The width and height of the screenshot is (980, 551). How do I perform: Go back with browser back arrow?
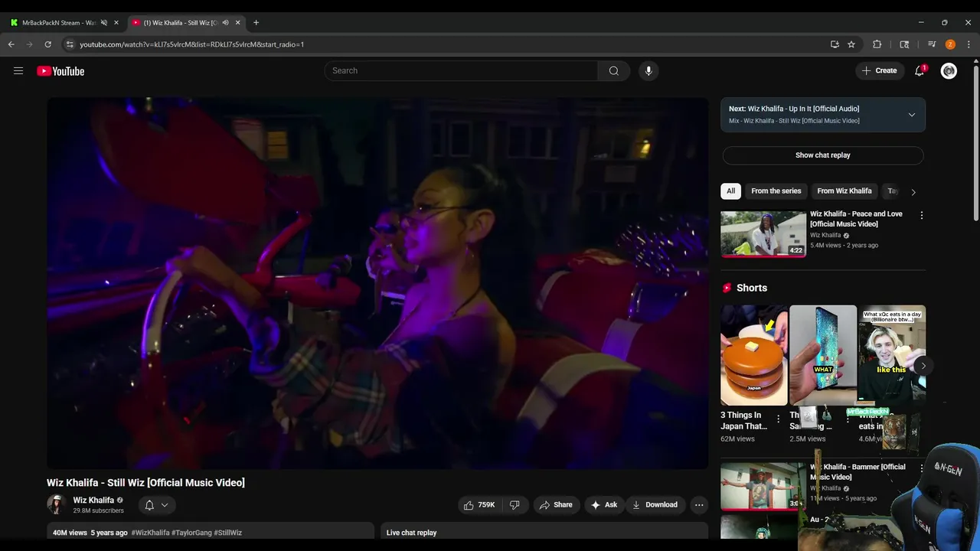pyautogui.click(x=11, y=44)
